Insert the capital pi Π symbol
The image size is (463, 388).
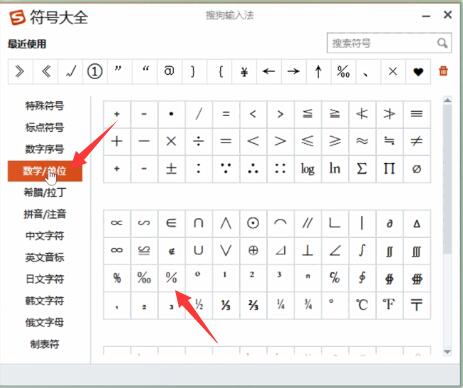click(x=389, y=169)
